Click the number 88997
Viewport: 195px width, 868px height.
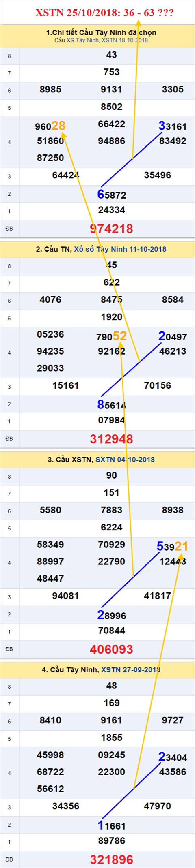point(50,562)
